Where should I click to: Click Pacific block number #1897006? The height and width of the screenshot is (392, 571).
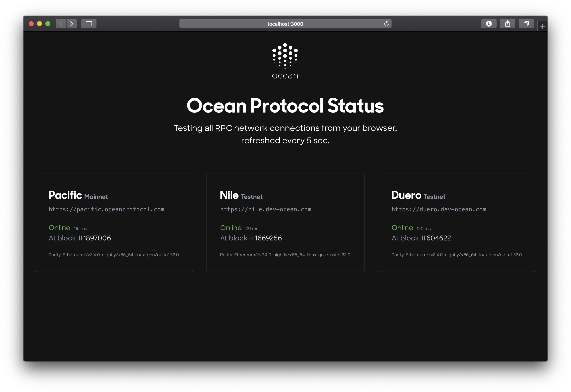94,238
